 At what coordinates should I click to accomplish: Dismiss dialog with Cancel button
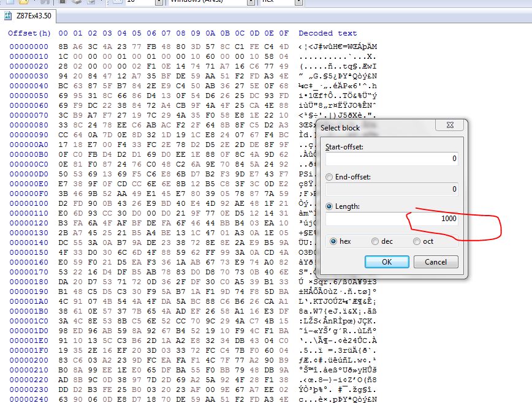coord(436,262)
